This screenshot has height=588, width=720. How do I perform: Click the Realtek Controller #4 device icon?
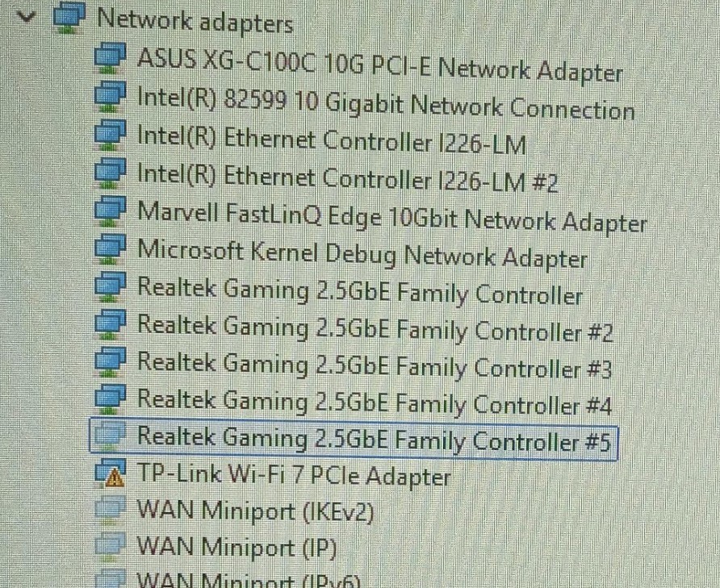[x=110, y=399]
